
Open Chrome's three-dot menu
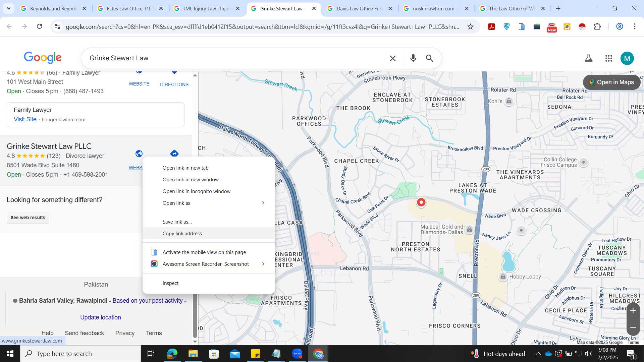(635, 26)
